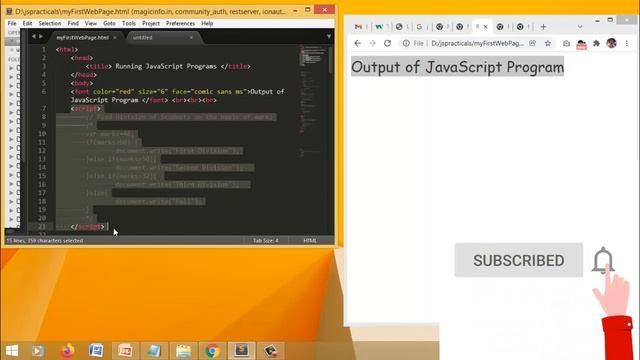Image resolution: width=640 pixels, height=360 pixels.
Task: Click the opening <html> tag line
Action: coord(67,49)
